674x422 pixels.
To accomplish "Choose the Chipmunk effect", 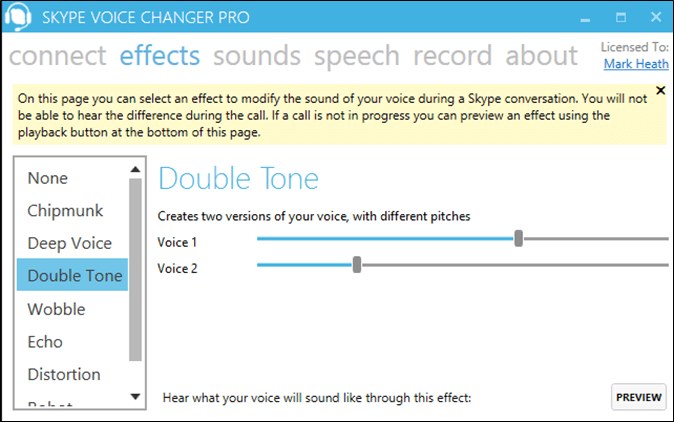I will (x=65, y=211).
